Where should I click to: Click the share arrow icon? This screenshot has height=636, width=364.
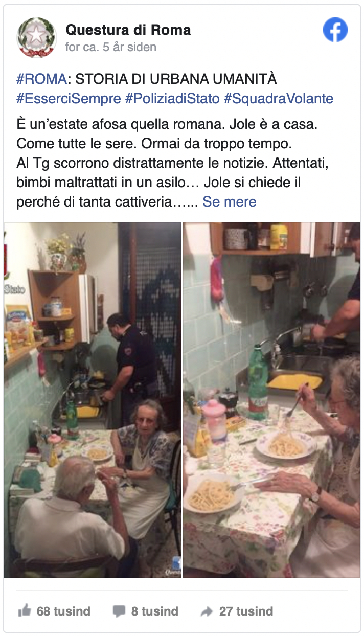[x=207, y=611]
